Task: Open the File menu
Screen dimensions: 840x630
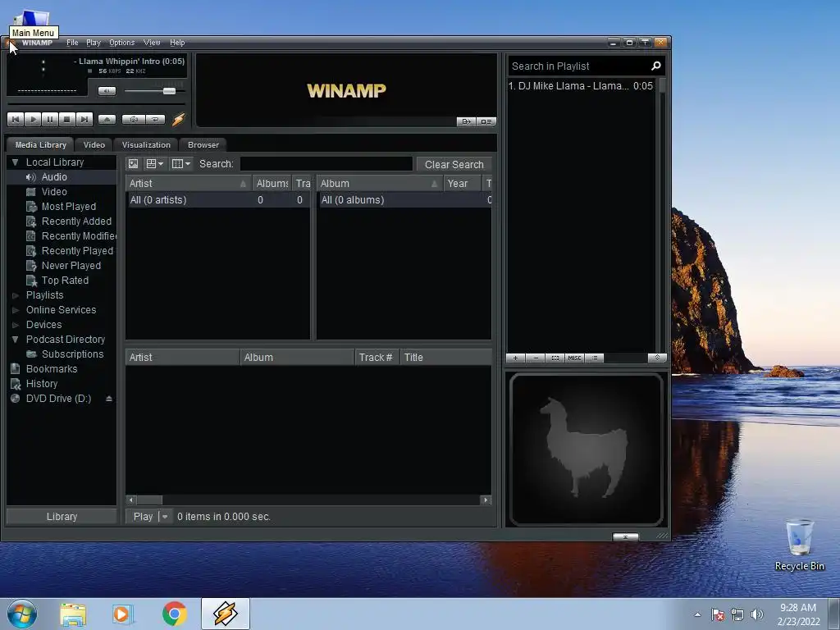Action: pyautogui.click(x=72, y=43)
